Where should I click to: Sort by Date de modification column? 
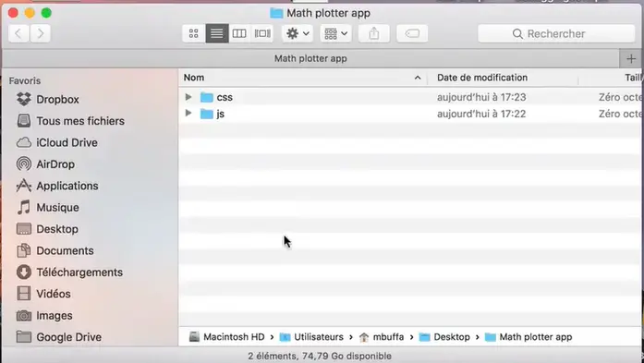(x=503, y=78)
